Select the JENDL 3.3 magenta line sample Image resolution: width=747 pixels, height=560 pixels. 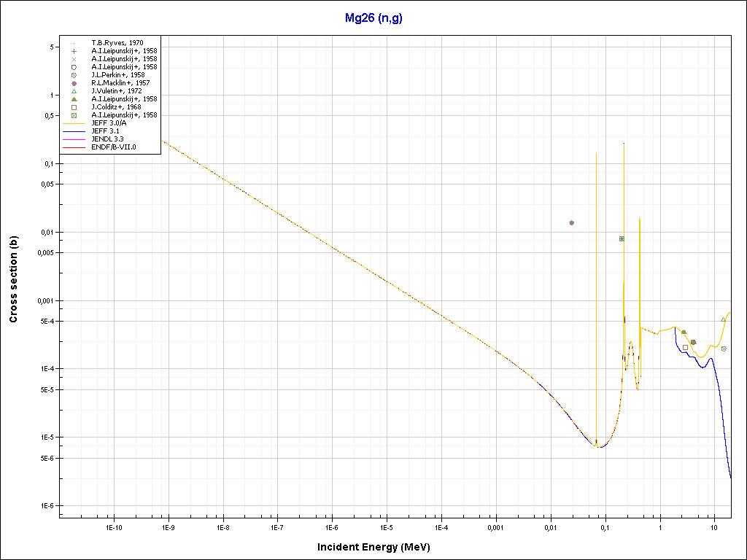point(74,139)
